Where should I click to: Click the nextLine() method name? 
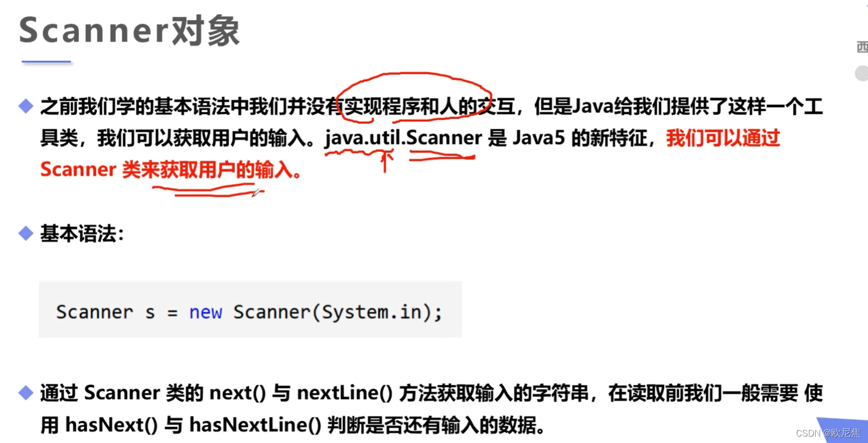[x=345, y=393]
